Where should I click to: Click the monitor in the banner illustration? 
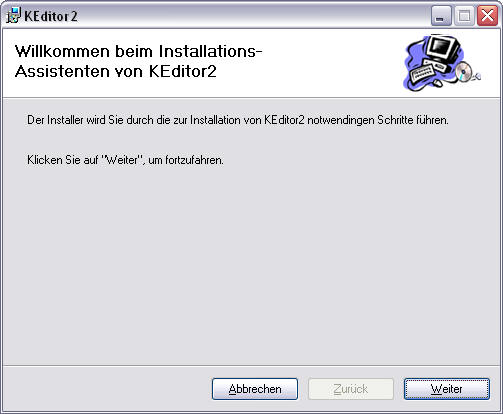pyautogui.click(x=444, y=48)
